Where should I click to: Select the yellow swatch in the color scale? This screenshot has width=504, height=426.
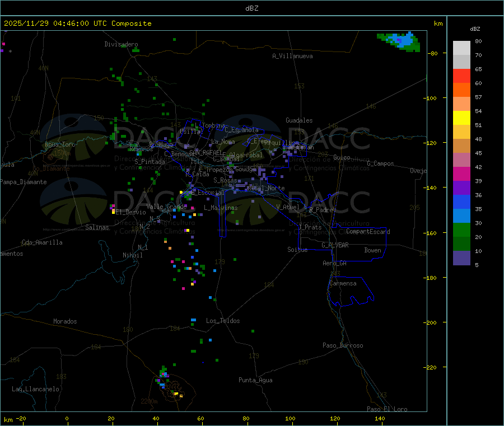[x=461, y=118]
